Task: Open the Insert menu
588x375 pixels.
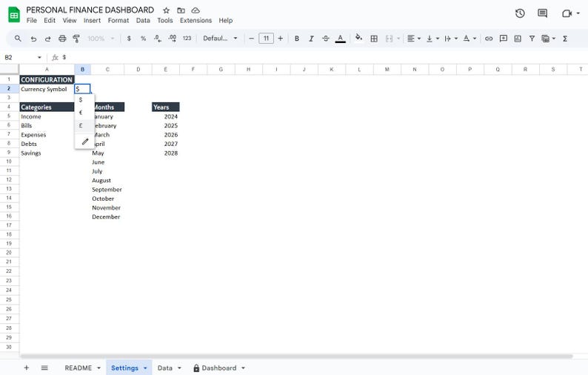Action: 92,20
